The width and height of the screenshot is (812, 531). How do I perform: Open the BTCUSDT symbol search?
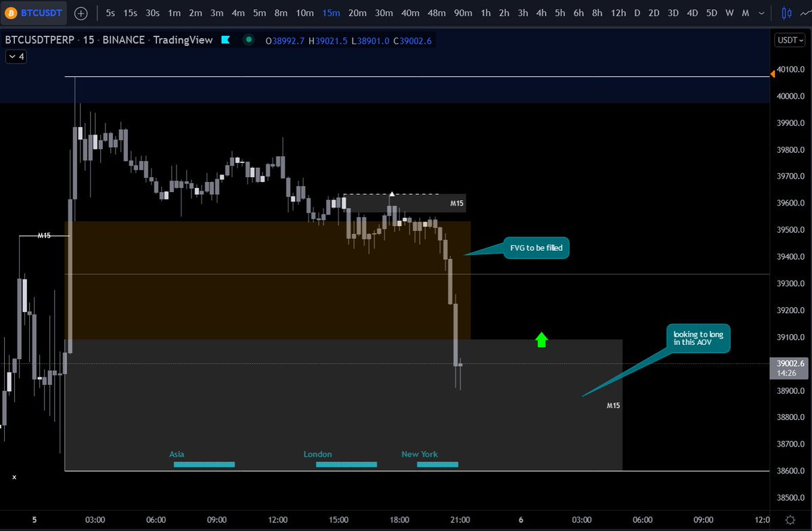33,13
